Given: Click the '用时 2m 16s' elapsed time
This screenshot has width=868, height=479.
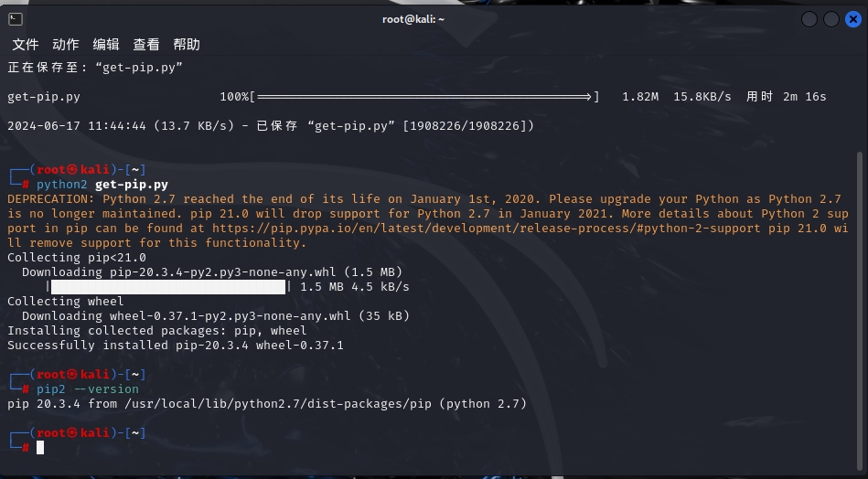Looking at the screenshot, I should pos(786,97).
